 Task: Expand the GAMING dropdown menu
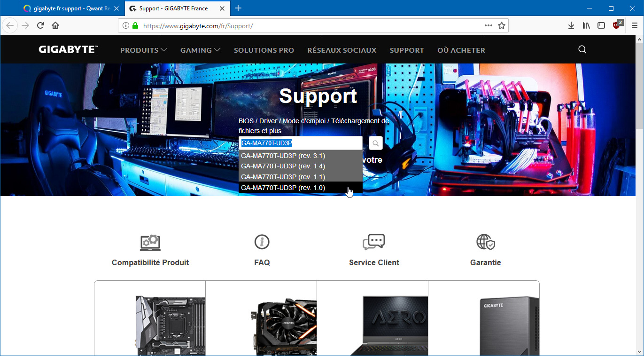[x=201, y=50]
